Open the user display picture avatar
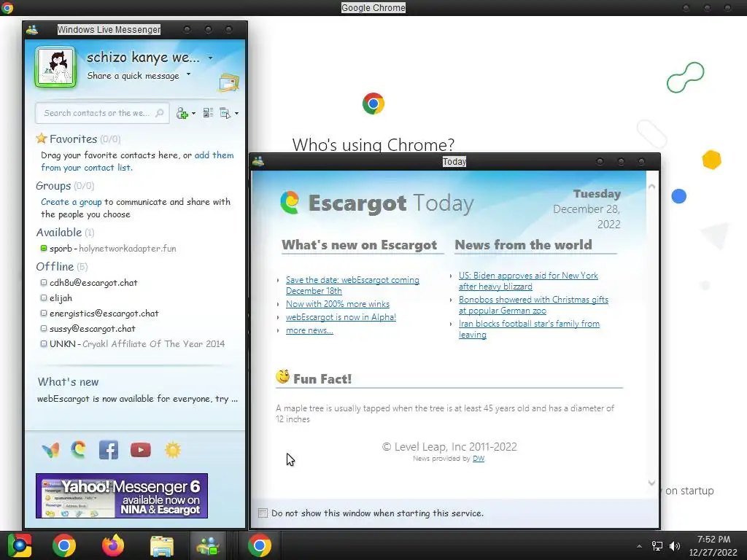747x560 pixels. click(x=55, y=67)
